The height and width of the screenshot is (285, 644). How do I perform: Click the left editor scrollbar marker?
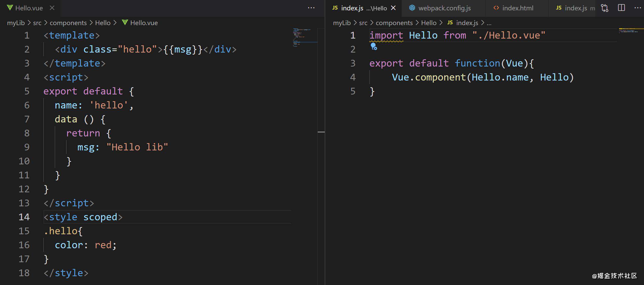pos(321,132)
